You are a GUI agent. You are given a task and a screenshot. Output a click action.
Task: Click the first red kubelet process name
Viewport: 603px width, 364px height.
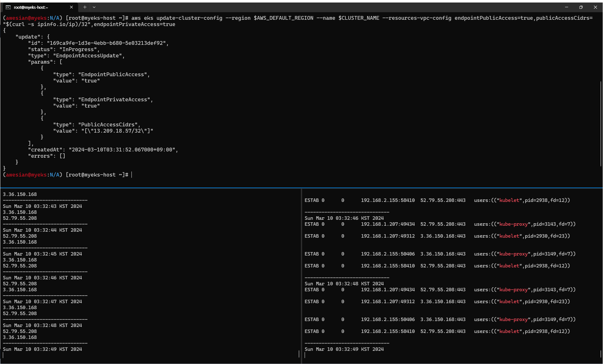click(x=509, y=200)
